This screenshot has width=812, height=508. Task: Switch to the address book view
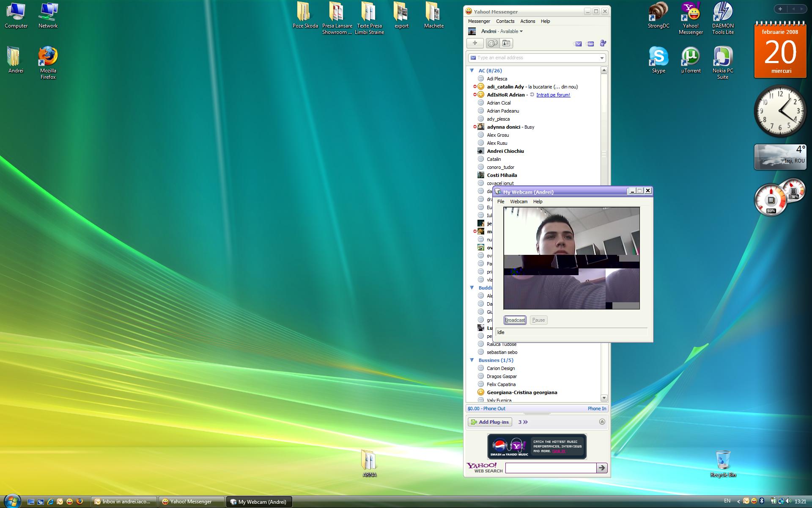[x=506, y=43]
